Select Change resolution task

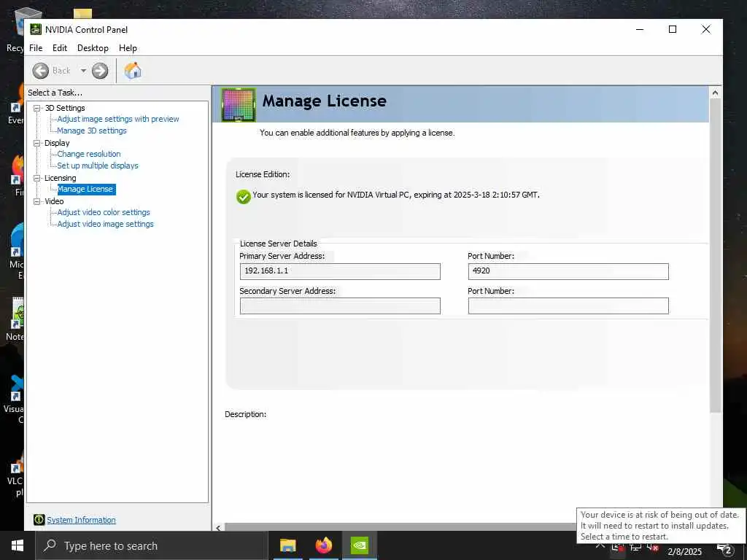pos(89,154)
